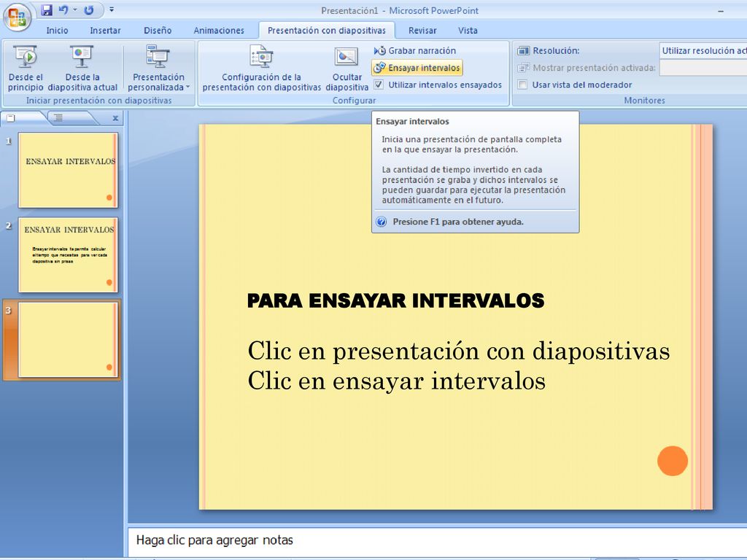Image resolution: width=747 pixels, height=560 pixels.
Task: Redo or repeat the last action
Action: click(x=88, y=10)
